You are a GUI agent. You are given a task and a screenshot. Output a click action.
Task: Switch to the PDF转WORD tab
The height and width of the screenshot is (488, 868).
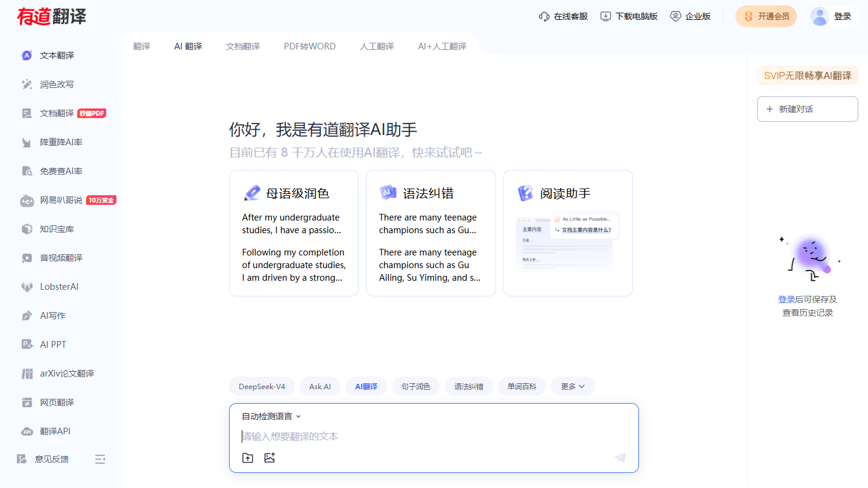tap(310, 46)
